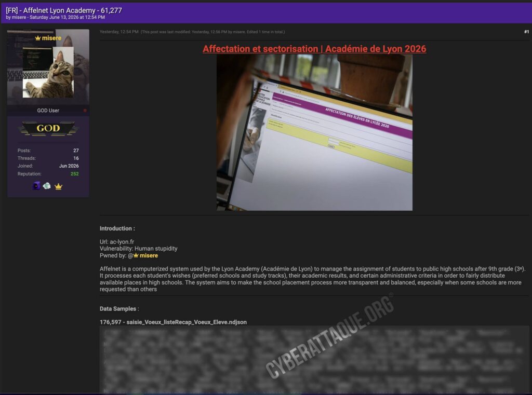Click the Vulnerability: Human stupidity line
Viewport: 532px width, 395px height.
point(138,249)
